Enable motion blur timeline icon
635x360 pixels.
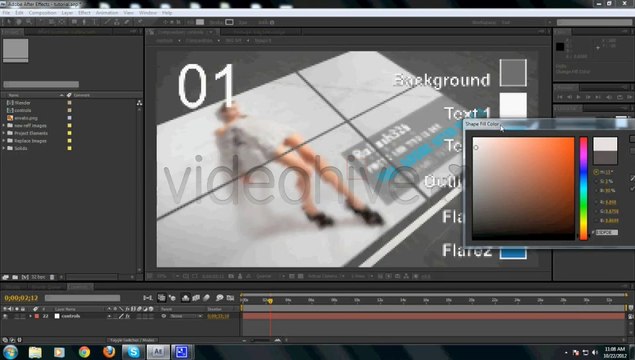[x=207, y=298]
